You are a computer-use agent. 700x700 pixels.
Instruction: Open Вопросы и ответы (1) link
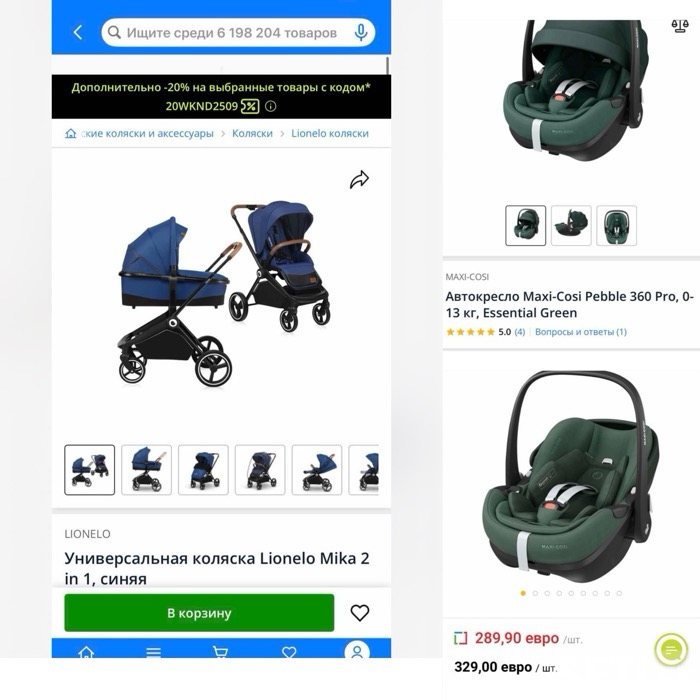581,332
